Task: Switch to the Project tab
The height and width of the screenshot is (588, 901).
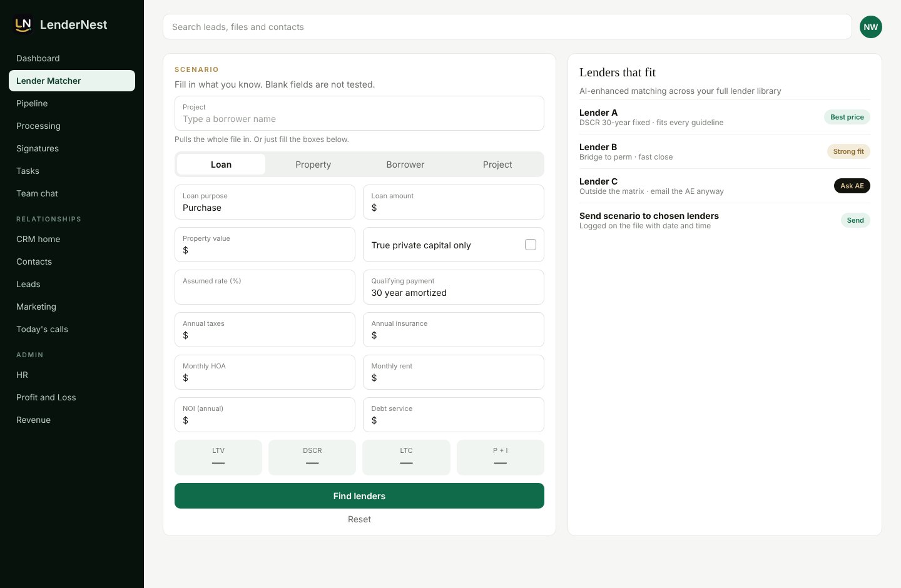Action: click(497, 165)
